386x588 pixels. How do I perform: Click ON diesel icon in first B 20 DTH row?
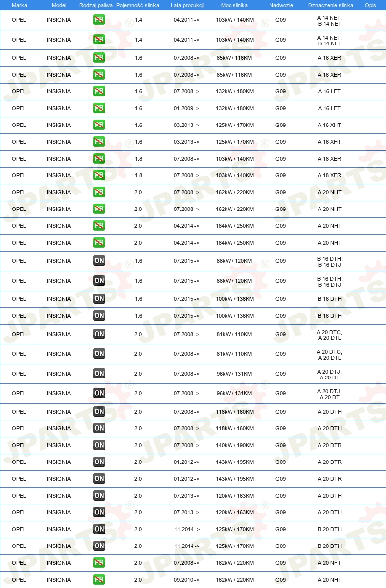pos(99,529)
